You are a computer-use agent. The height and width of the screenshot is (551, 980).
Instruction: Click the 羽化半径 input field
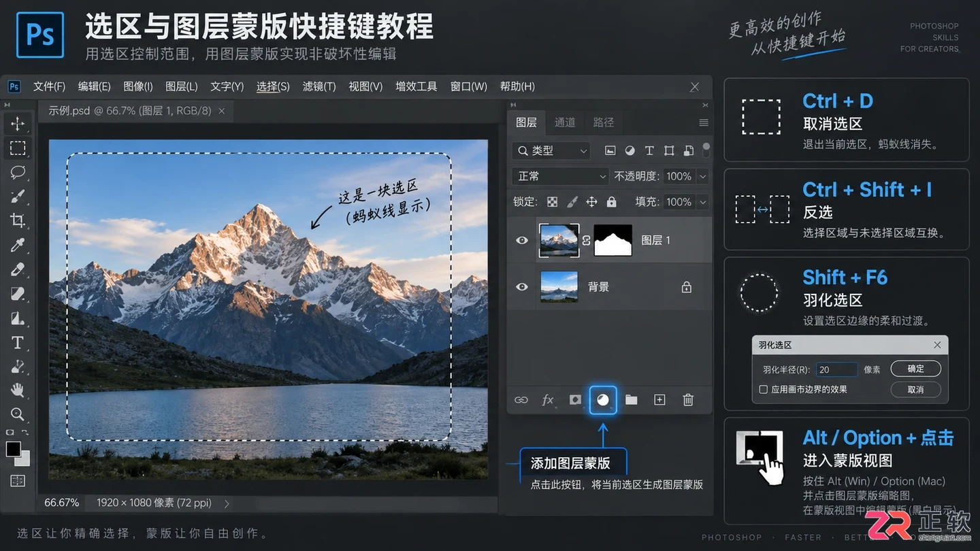836,369
